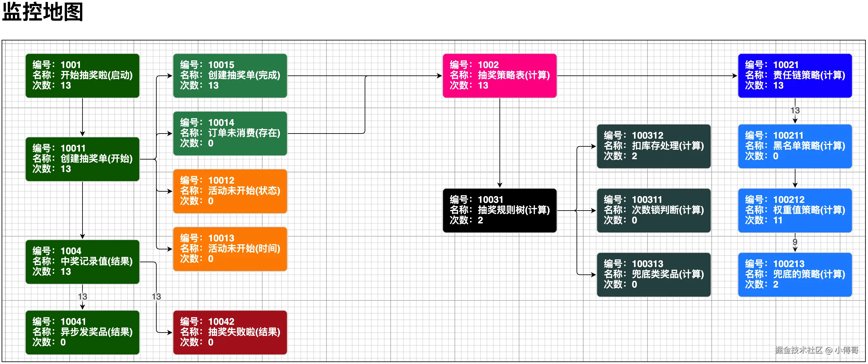Click node 100311 次数锁判断(计算)

pos(653,210)
